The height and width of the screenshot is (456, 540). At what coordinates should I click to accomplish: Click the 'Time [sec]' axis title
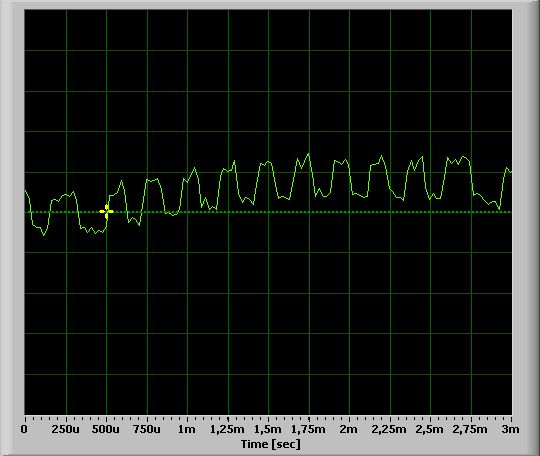pos(271,444)
